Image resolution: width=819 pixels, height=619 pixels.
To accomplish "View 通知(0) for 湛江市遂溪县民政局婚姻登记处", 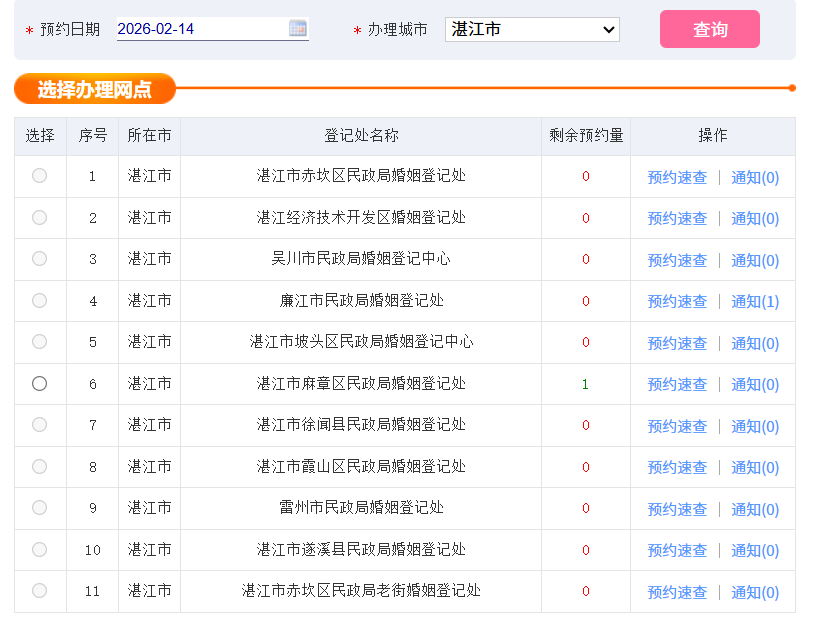I will tap(753, 549).
